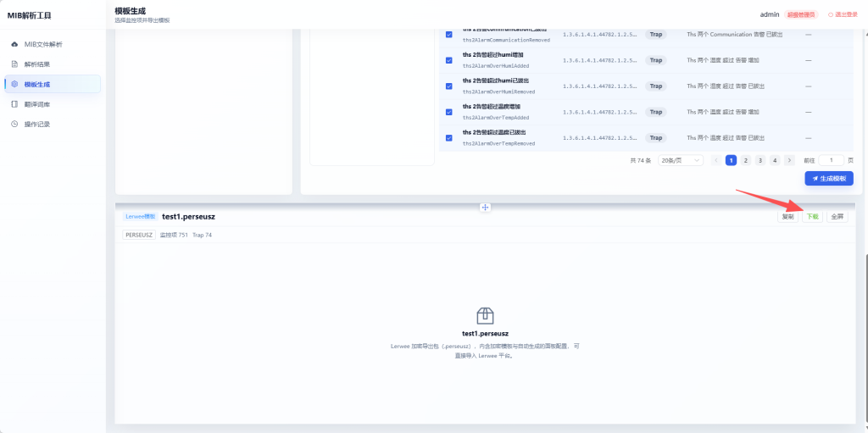
Task: Click the MIB文件解析 cloud upload icon
Action: point(14,44)
